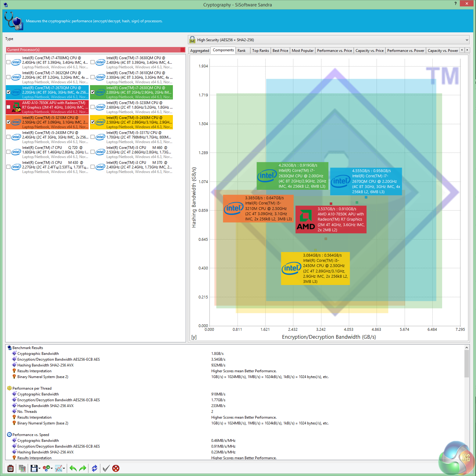Open the Best Price tab
Viewport: 476px width, 476px height.
click(x=280, y=51)
